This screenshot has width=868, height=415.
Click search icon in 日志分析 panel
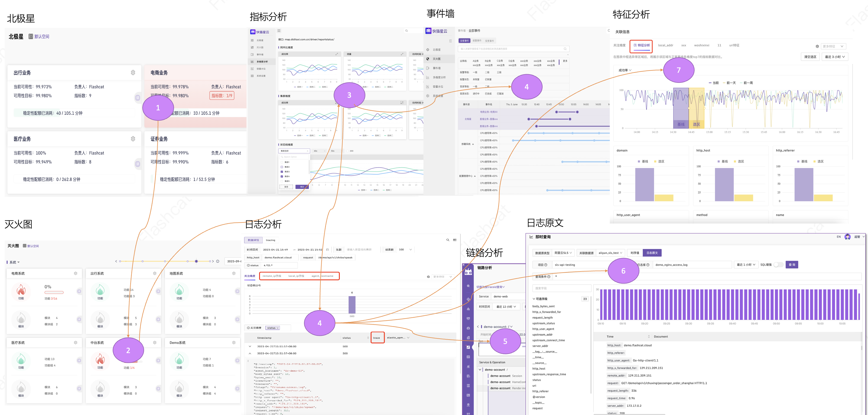(447, 240)
